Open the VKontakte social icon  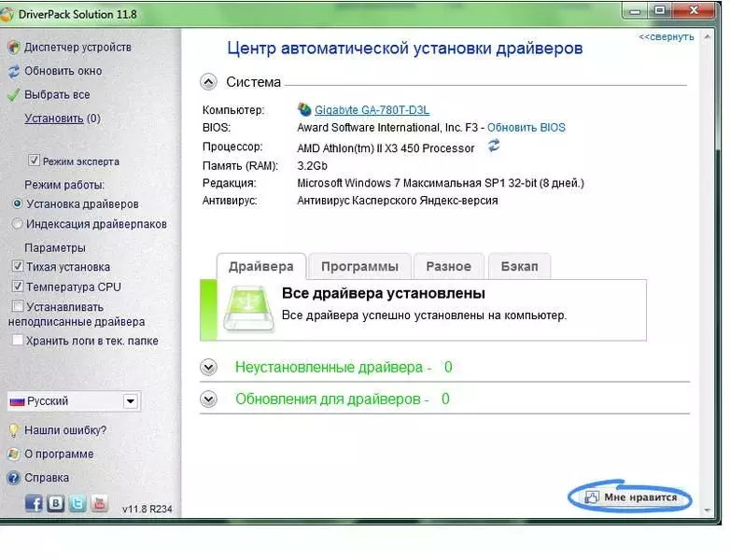point(55,503)
